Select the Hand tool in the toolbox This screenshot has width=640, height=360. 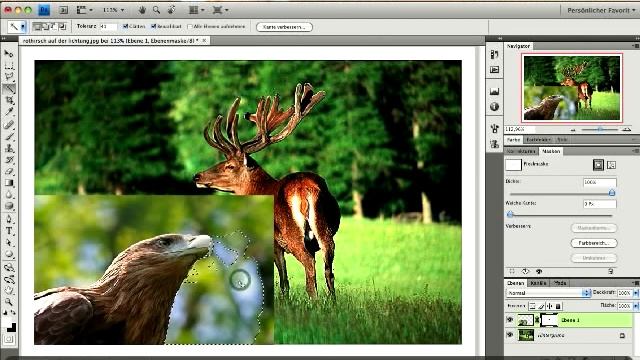pos(9,291)
